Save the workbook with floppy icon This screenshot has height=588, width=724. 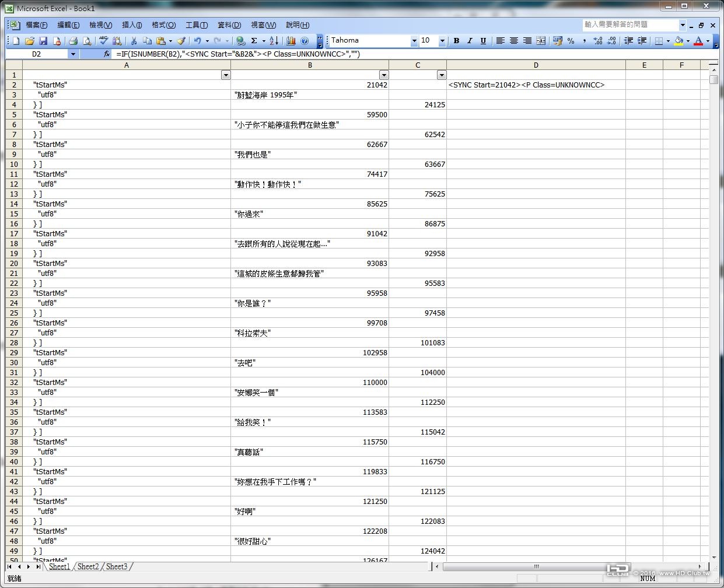(x=43, y=41)
